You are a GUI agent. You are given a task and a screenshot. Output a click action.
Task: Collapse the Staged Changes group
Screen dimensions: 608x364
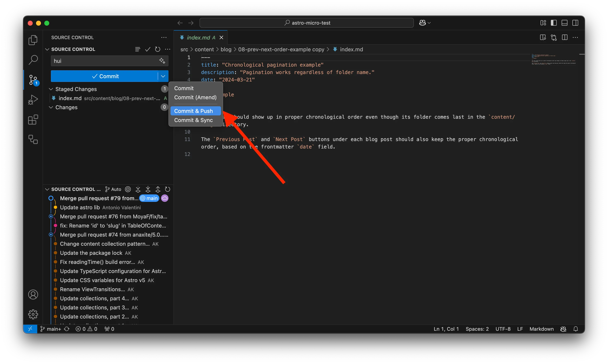coord(51,89)
